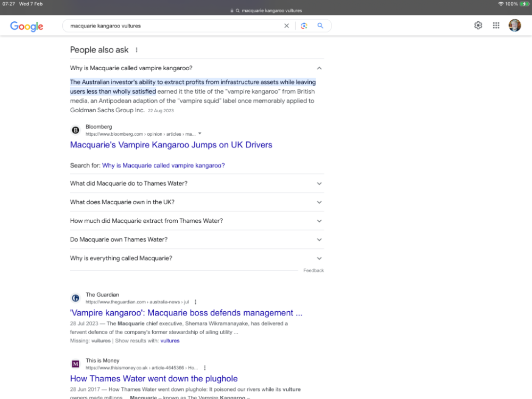Viewport: 532px width, 399px height.
Task: Click in the Google search input field
Action: 170,26
